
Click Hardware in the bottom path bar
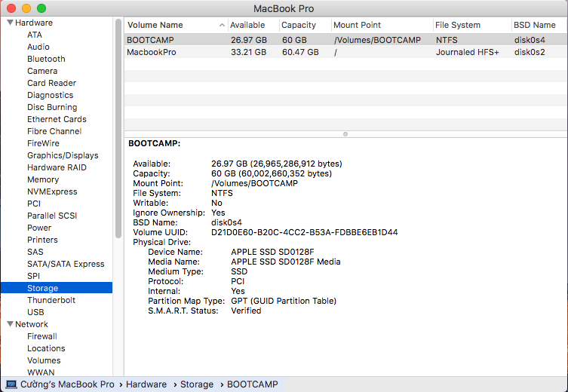click(x=146, y=384)
